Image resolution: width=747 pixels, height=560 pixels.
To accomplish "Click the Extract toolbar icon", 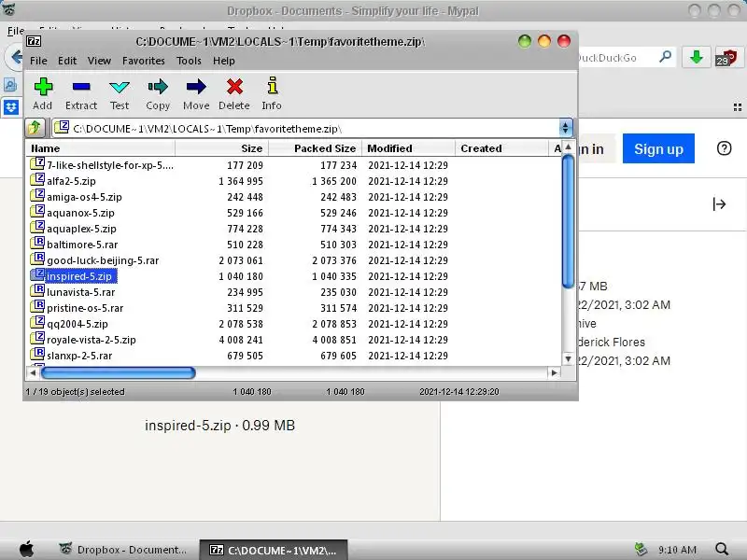I will (81, 87).
